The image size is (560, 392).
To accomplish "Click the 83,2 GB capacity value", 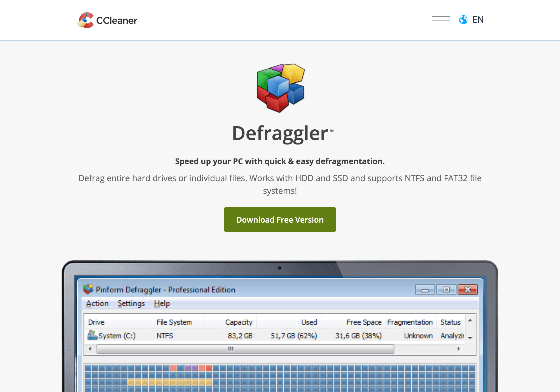I will 240,336.
